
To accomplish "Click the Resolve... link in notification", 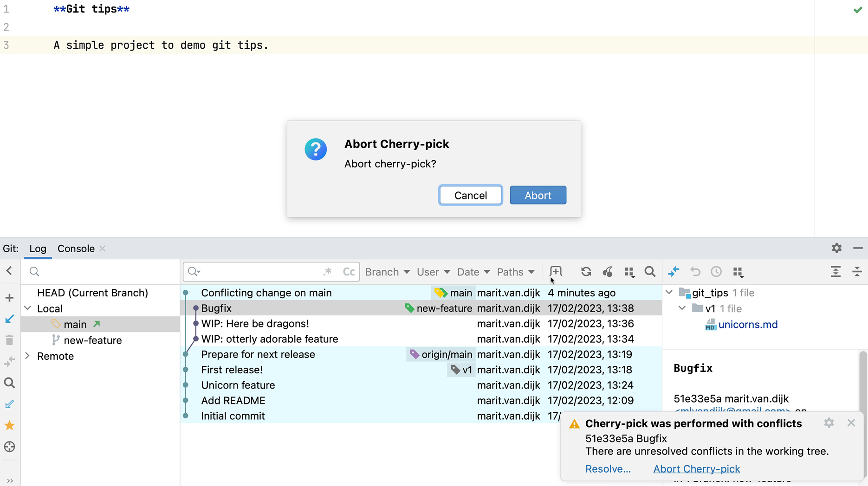I will (608, 469).
